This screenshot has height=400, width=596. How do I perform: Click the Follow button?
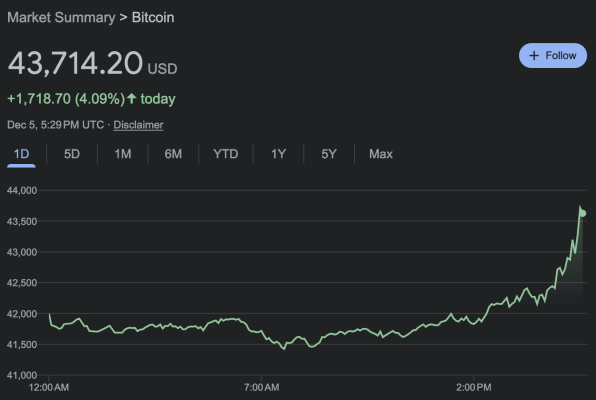pyautogui.click(x=553, y=56)
